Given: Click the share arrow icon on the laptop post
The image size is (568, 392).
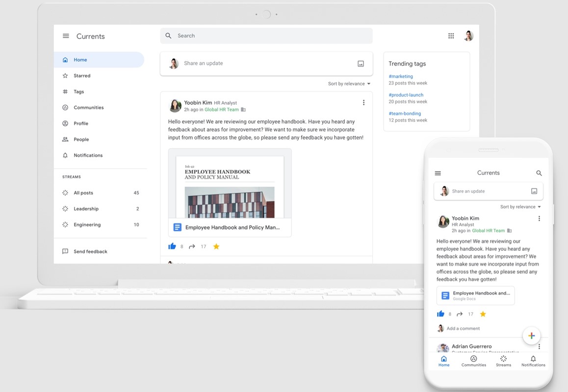Looking at the screenshot, I should [x=192, y=246].
